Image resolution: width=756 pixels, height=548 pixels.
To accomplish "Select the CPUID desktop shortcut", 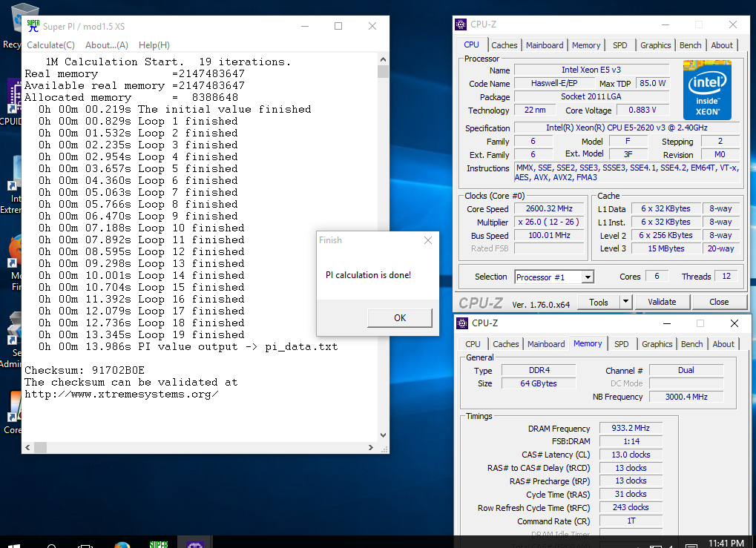I will point(10,102).
